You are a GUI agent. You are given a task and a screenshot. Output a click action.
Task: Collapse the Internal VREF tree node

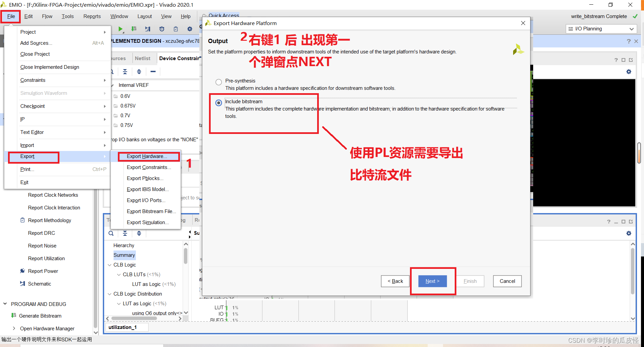(113, 85)
